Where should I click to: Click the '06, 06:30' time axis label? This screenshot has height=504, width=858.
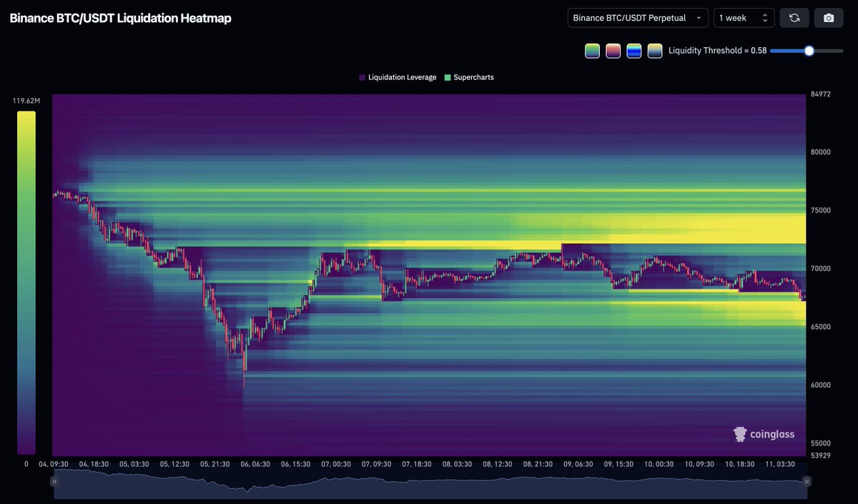click(255, 464)
